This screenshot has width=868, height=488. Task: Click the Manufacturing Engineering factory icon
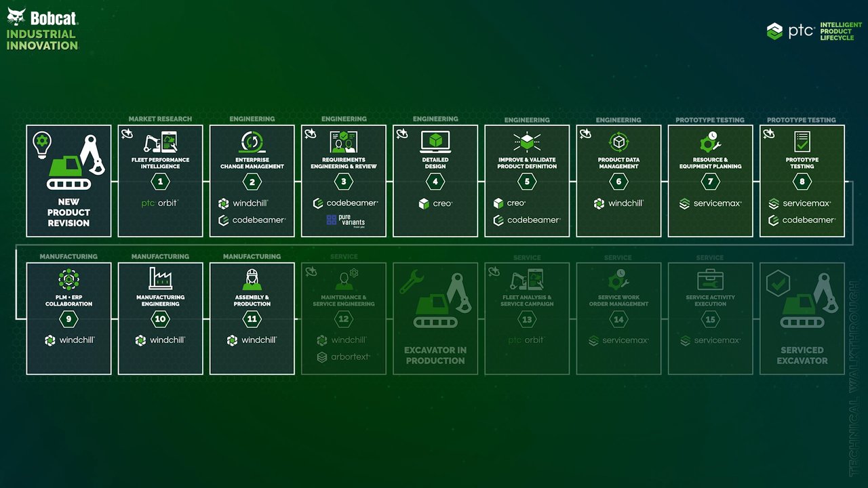tap(161, 279)
